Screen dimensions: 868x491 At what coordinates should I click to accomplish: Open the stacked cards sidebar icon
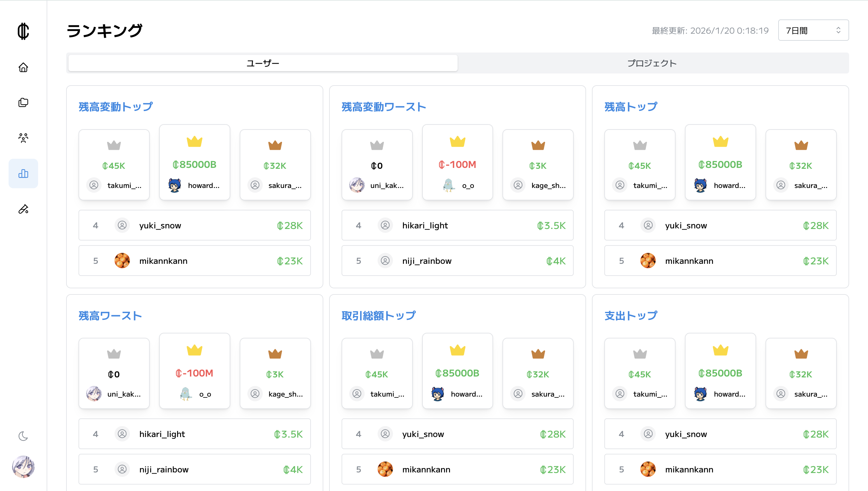[23, 102]
